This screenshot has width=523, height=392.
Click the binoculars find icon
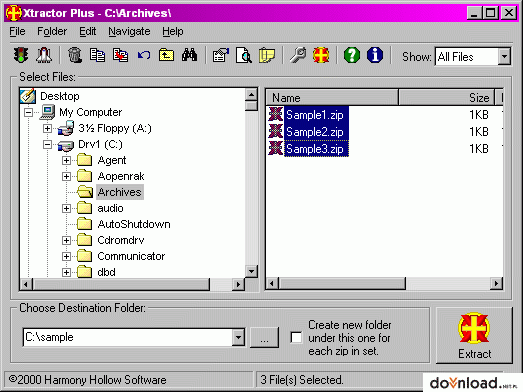[189, 55]
